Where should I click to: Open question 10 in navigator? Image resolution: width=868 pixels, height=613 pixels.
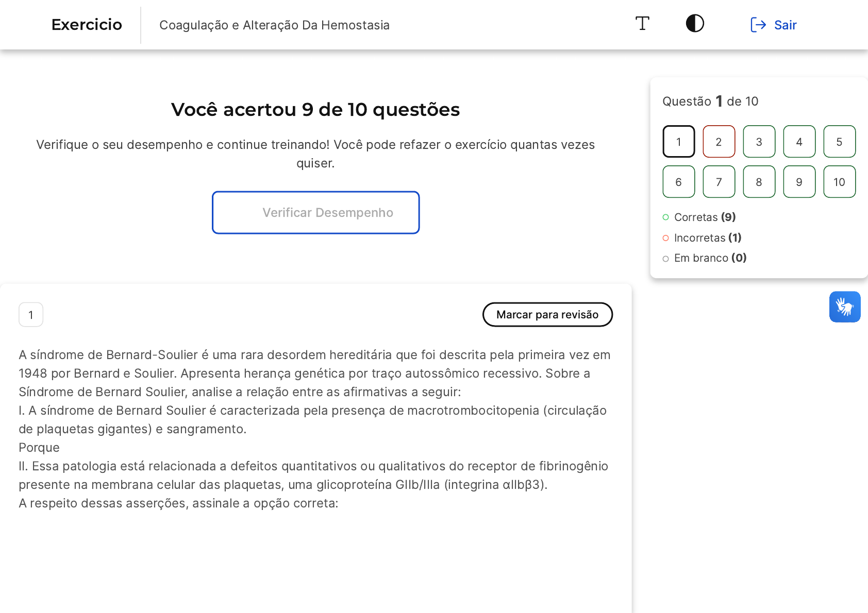(x=839, y=182)
